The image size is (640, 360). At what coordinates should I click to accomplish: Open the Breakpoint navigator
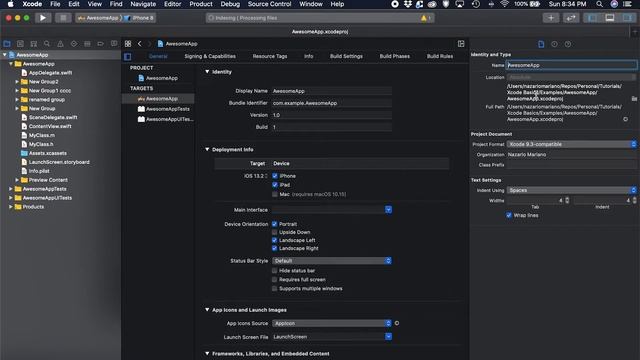pos(100,44)
